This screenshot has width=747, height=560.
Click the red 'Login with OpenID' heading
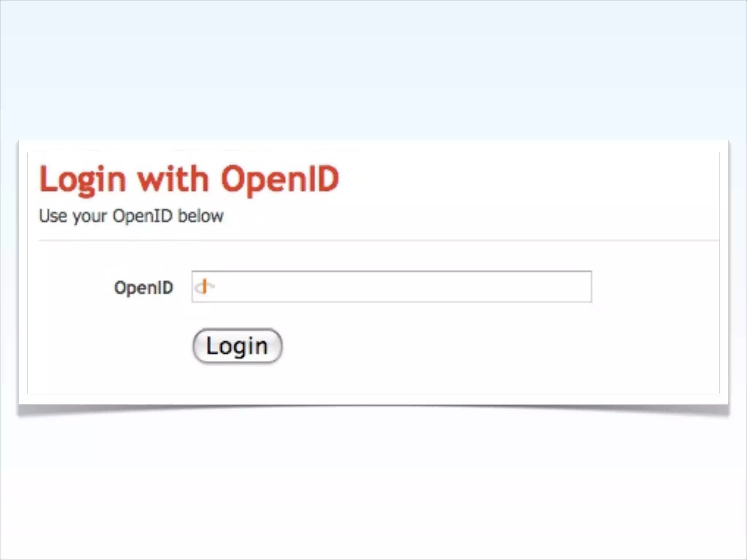pos(189,179)
